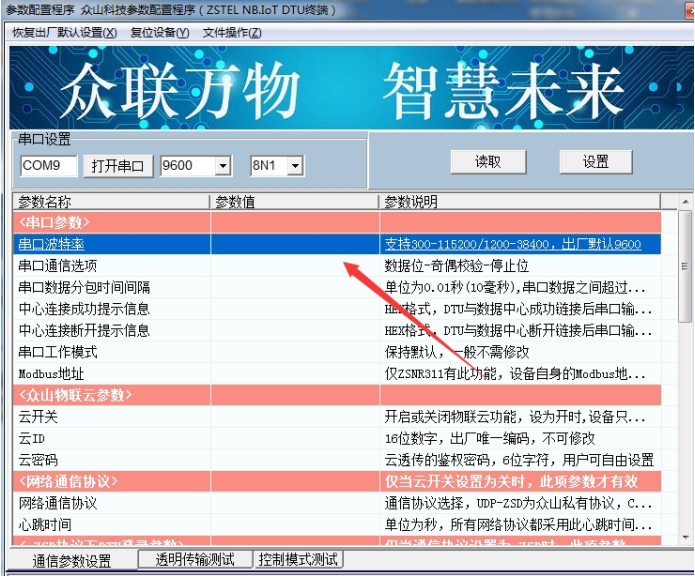Select the Modbus地址 row
The width and height of the screenshot is (695, 576).
pyautogui.click(x=337, y=374)
